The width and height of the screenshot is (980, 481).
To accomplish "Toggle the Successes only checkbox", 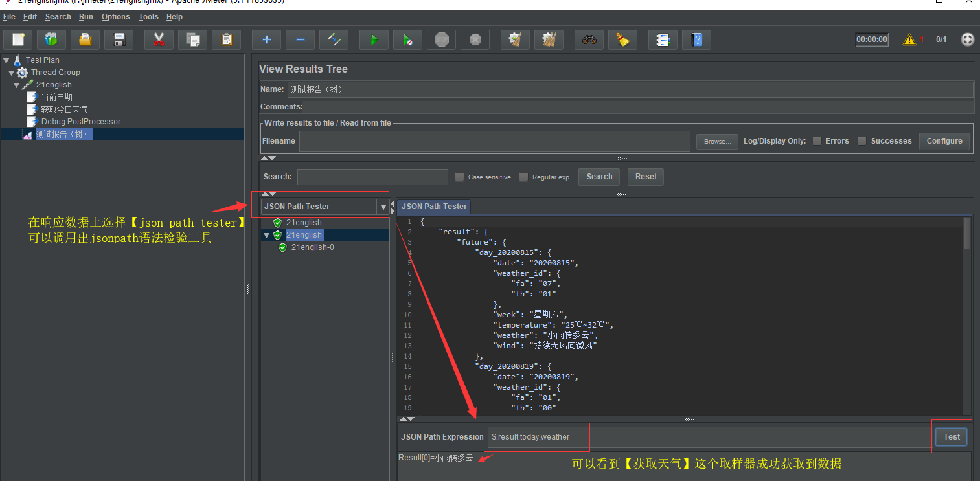I will (x=861, y=141).
